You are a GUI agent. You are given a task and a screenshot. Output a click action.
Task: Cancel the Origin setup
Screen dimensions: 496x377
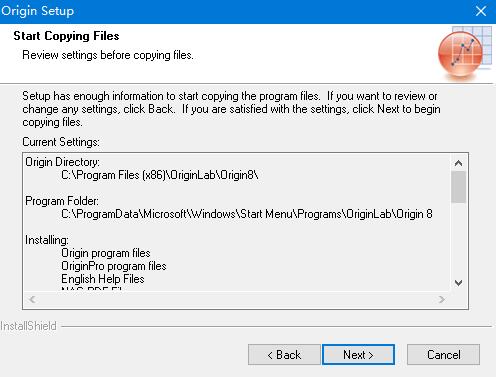pos(443,355)
